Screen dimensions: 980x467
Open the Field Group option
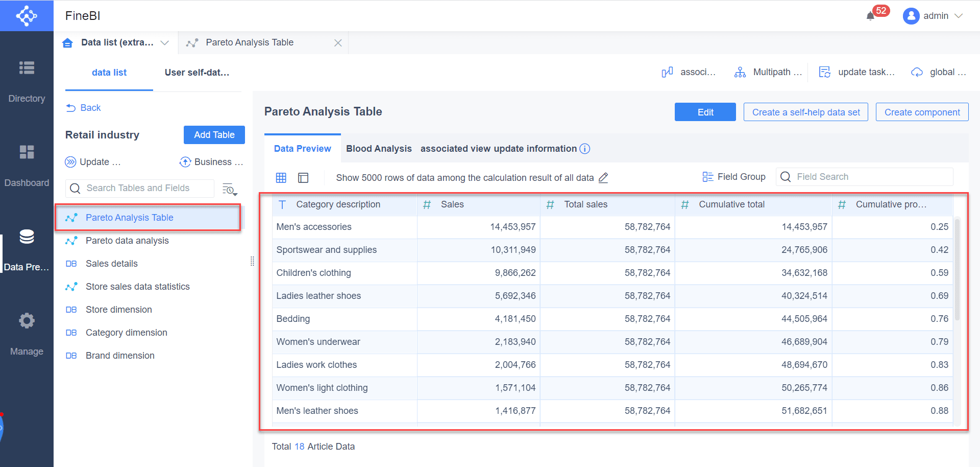[734, 177]
